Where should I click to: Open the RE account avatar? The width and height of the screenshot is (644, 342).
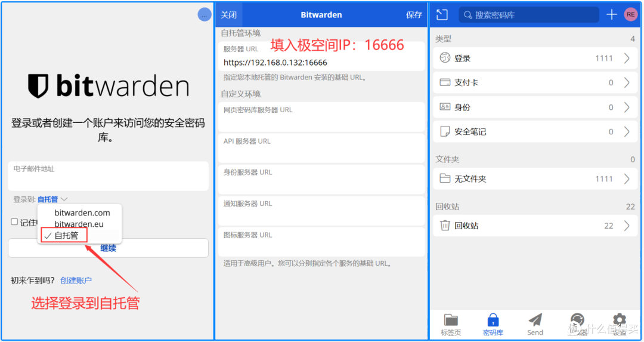(x=631, y=15)
